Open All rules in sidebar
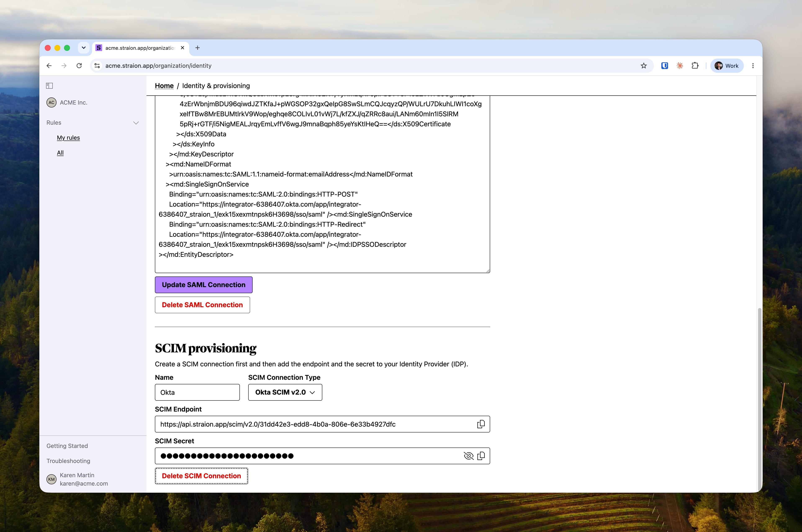Image resolution: width=802 pixels, height=532 pixels. [x=60, y=153]
